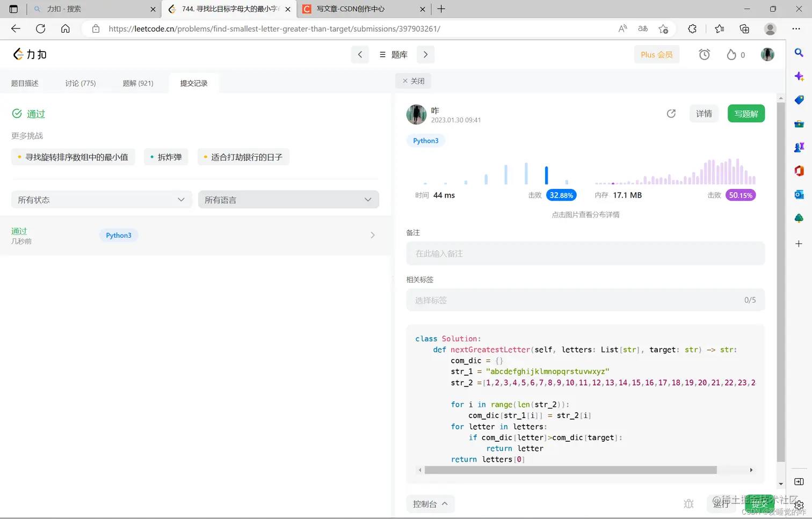Switch to 题解 (921) tab
Screen dimensions: 812x519
pyautogui.click(x=138, y=83)
